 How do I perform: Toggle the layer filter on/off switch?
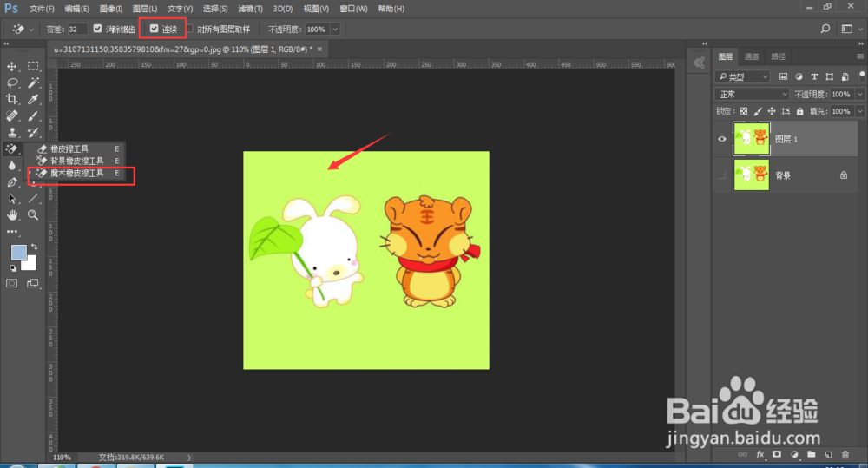coord(862,76)
